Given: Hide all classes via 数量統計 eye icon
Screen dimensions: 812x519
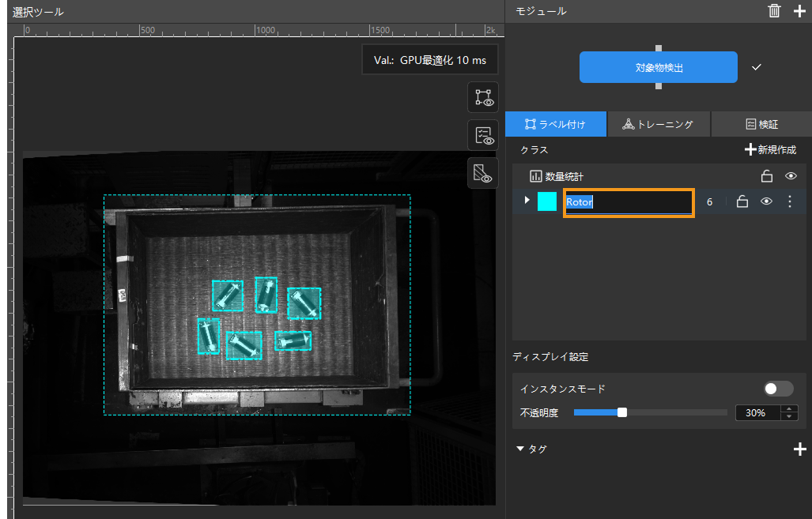Looking at the screenshot, I should click(790, 176).
